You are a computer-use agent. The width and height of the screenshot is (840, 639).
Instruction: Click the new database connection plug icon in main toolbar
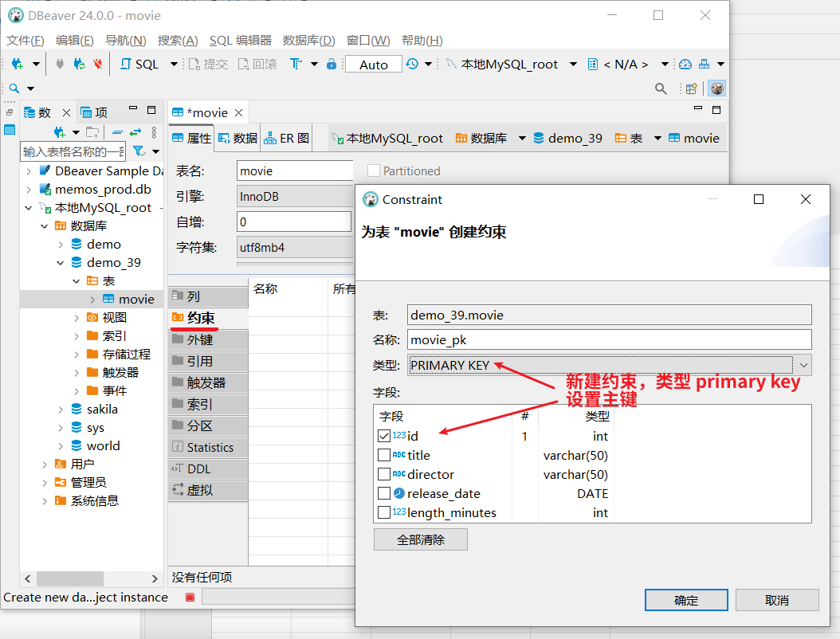(18, 65)
